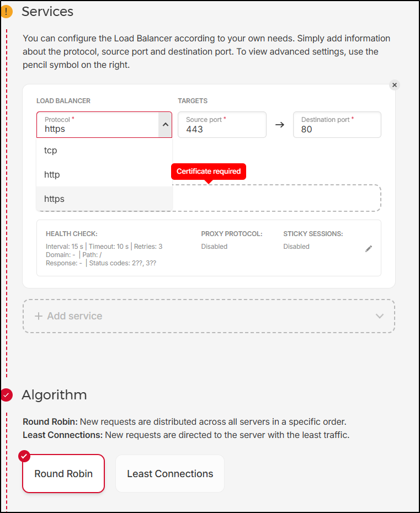Viewport: 420px width, 513px height.
Task: Expand the Add service chevron on the right
Action: coord(379,316)
